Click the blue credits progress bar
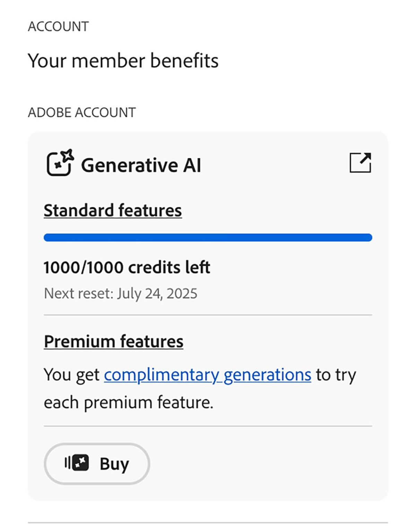The height and width of the screenshot is (532, 416). pos(208,237)
